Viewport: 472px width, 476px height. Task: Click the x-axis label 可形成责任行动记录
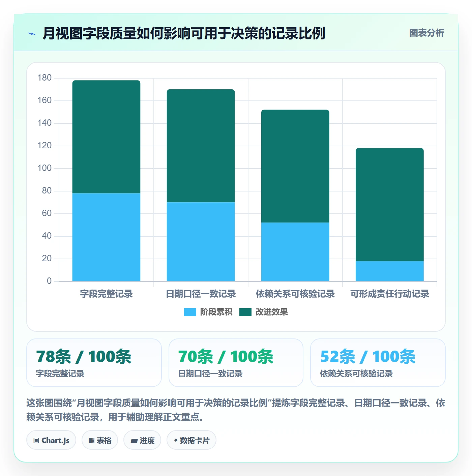click(389, 294)
